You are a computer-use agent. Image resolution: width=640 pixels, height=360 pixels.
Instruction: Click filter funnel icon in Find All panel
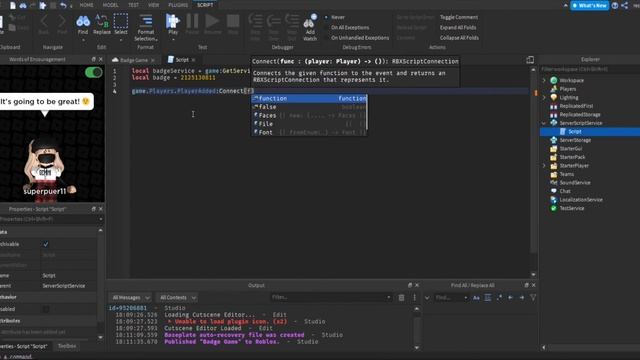tap(533, 298)
